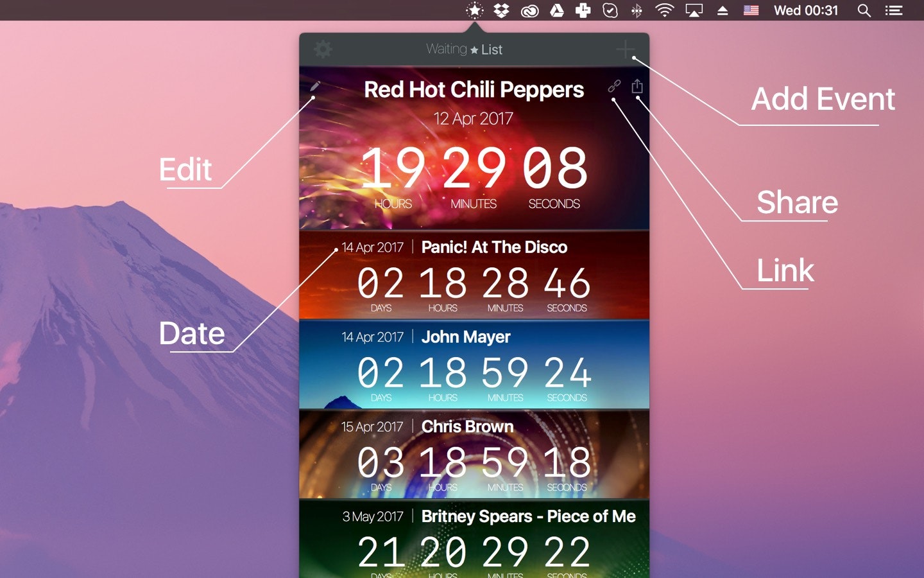Open the Wi-Fi status menu
The height and width of the screenshot is (578, 924).
point(665,10)
